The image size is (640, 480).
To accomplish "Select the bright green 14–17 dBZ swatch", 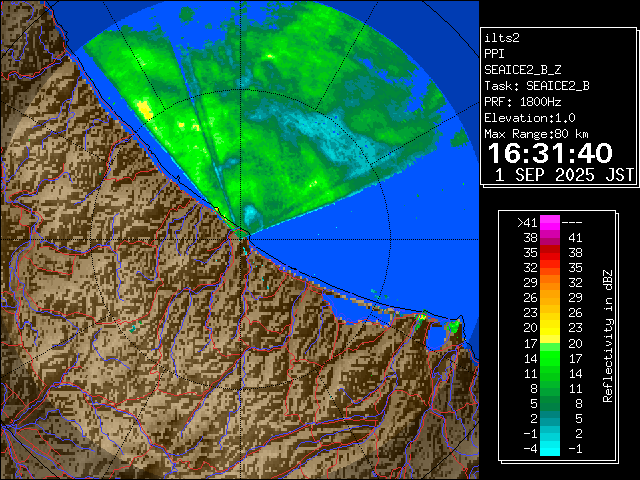I will click(550, 357).
